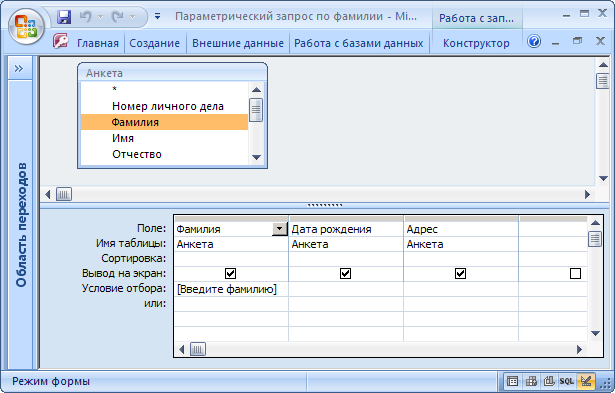Click upper pane horizontal scroll left arrow

click(48, 194)
